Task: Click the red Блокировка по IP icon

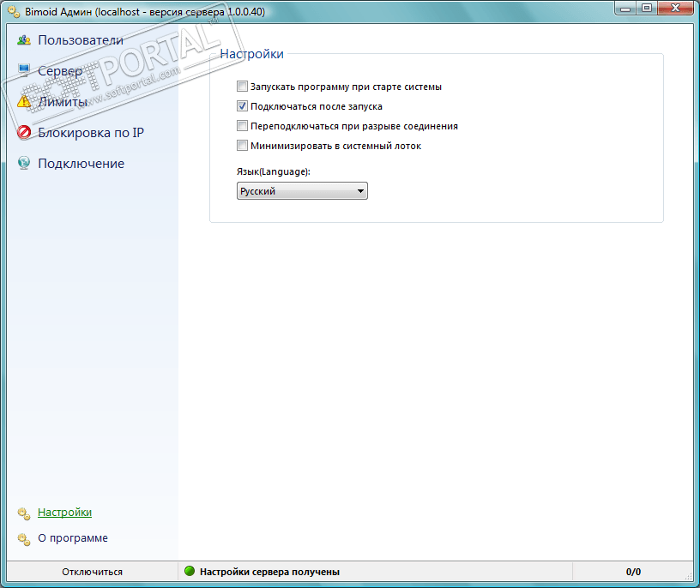Action: coord(24,133)
